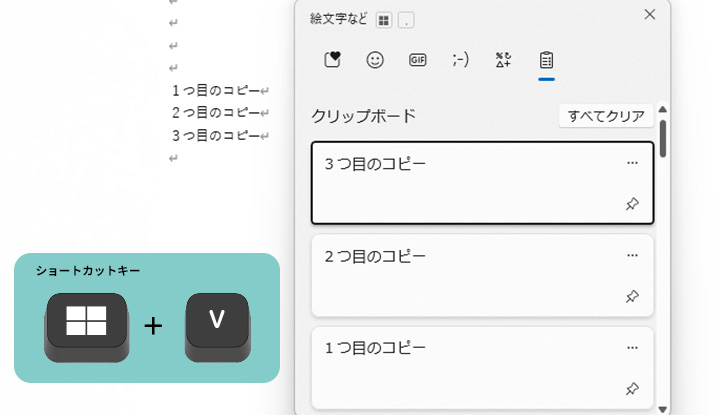Paste the 1つ目のコピー clipboard item
Image resolution: width=715 pixels, height=415 pixels.
tap(482, 368)
